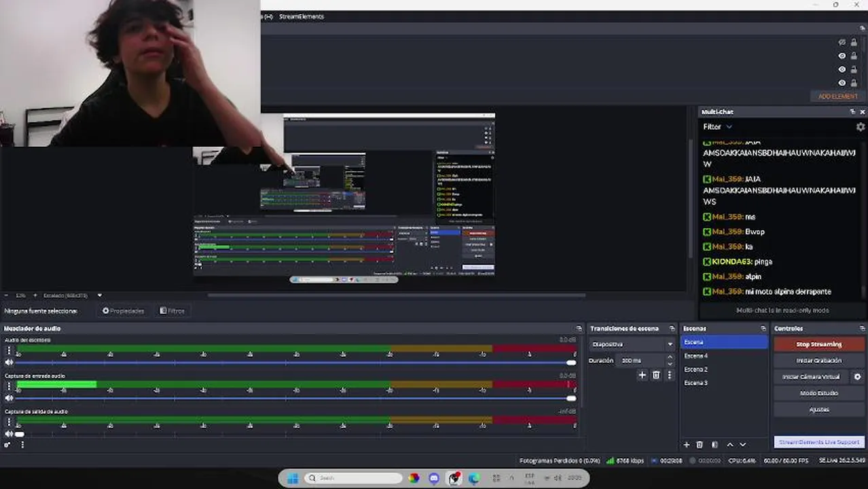Undock the Transiciones de escena panel
The image size is (868, 489).
coord(672,329)
